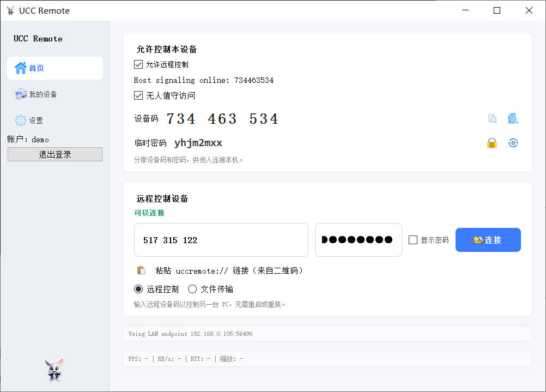Minimize the UCC Remote window

tap(465, 10)
